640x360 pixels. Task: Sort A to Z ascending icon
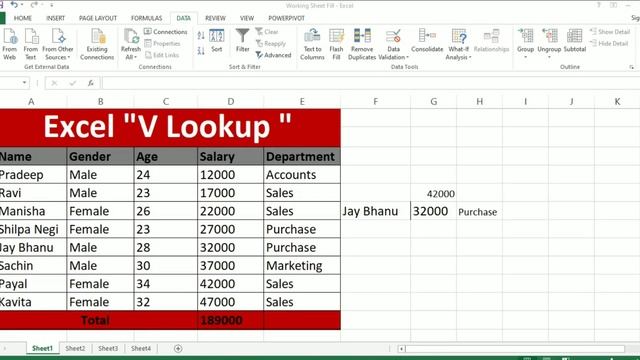click(201, 36)
